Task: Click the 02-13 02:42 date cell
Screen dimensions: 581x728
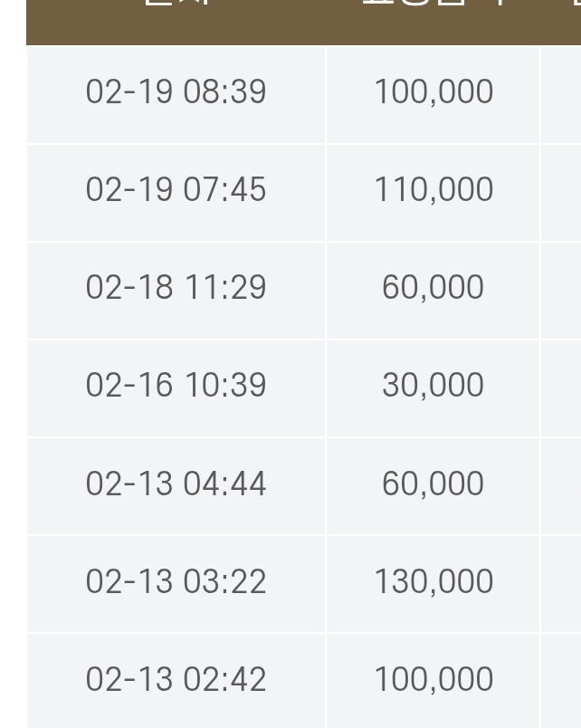Action: [176, 679]
